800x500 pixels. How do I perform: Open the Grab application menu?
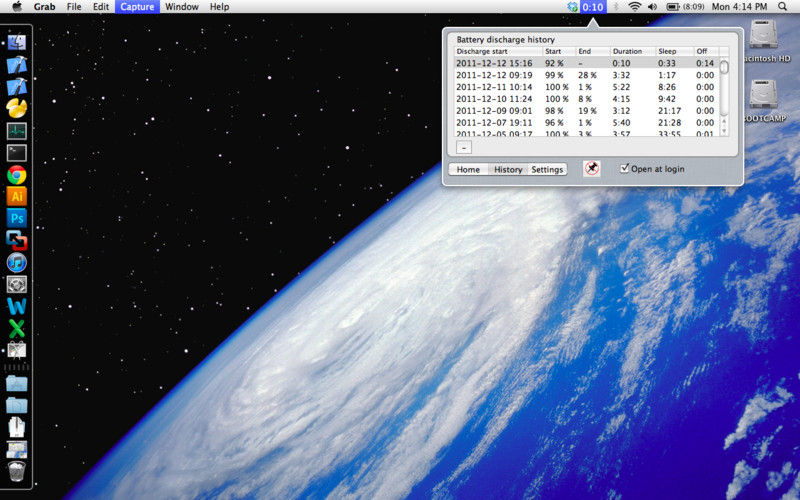click(44, 7)
